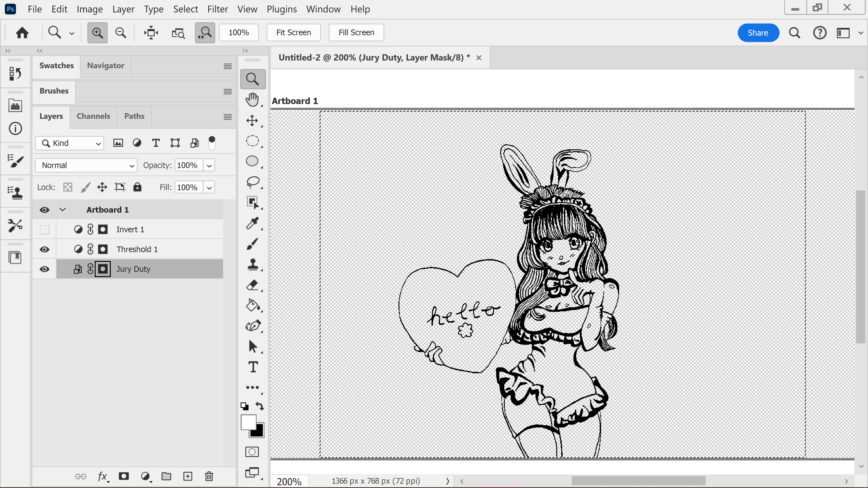The width and height of the screenshot is (868, 488).
Task: Open the Normal blend mode dropdown
Action: [86, 165]
